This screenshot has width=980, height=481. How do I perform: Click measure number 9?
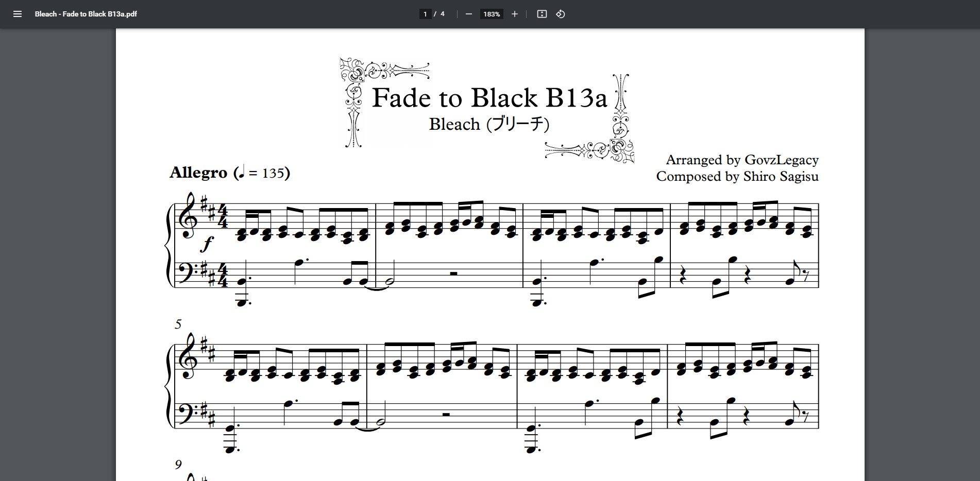tap(178, 465)
